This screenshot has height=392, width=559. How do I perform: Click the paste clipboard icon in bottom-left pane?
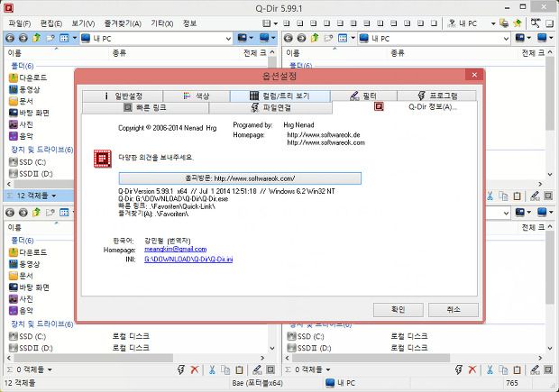(240, 369)
